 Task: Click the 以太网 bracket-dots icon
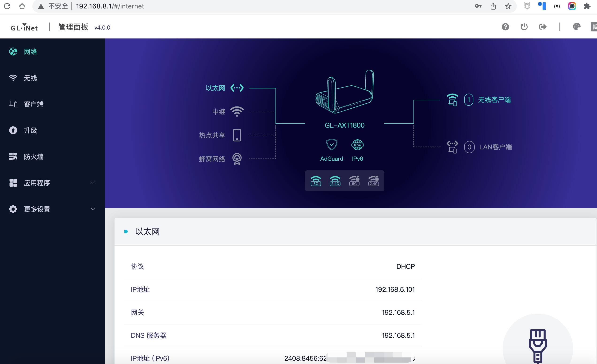pos(237,88)
